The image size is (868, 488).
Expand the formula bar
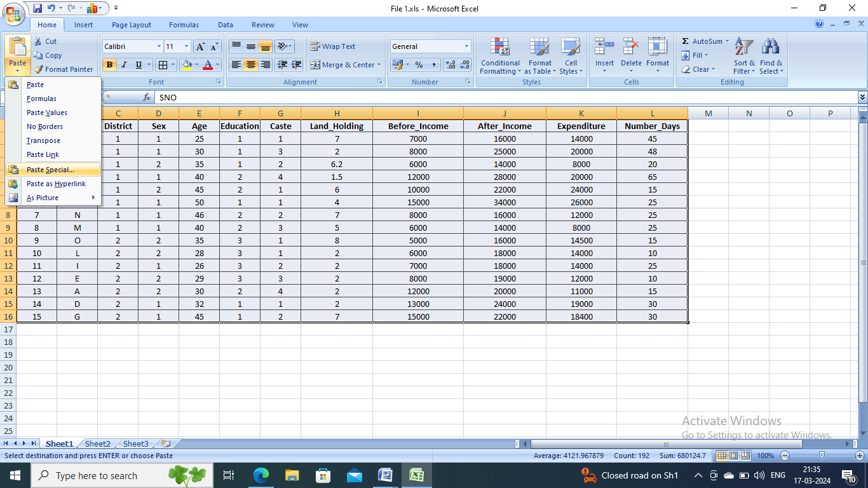click(x=862, y=98)
